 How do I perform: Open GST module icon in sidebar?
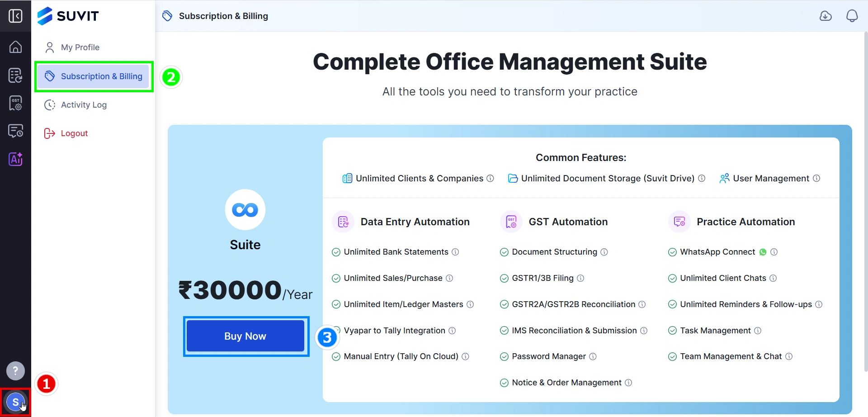click(15, 103)
